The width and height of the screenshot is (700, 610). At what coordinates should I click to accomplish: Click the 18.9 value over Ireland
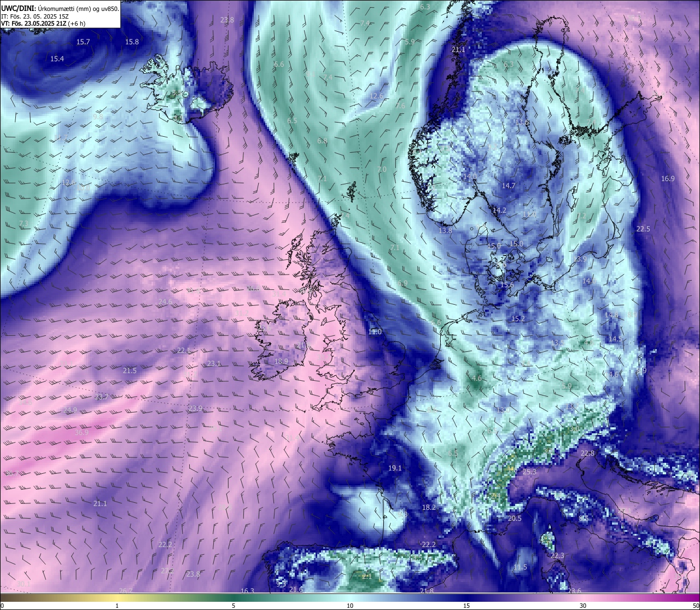[281, 361]
